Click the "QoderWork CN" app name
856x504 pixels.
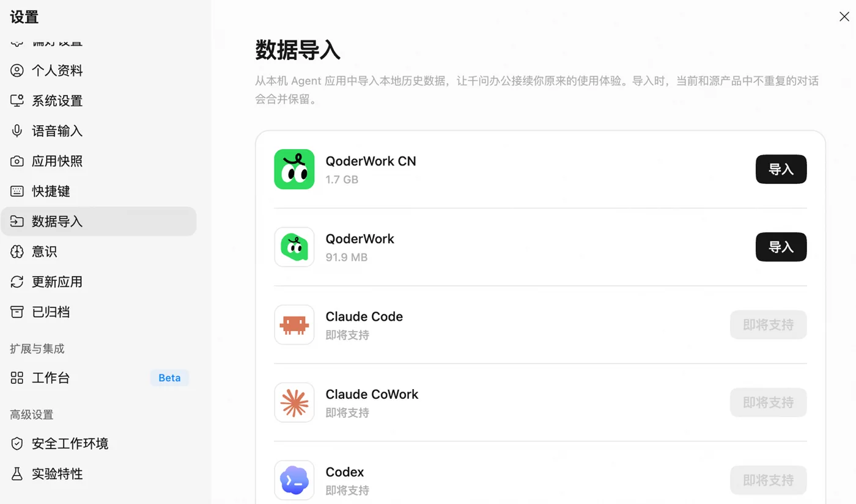click(371, 161)
